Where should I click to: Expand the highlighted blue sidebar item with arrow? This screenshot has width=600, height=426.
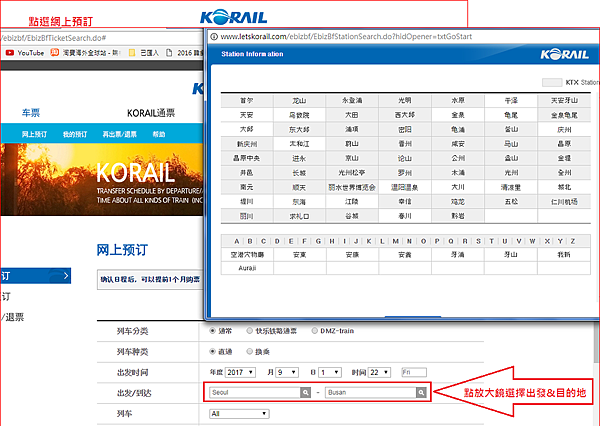click(36, 276)
